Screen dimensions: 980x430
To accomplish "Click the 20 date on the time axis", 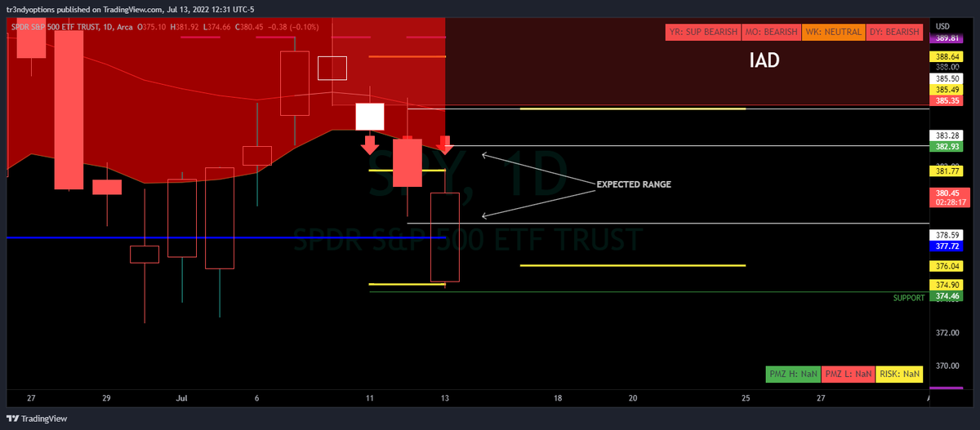I will tap(633, 398).
